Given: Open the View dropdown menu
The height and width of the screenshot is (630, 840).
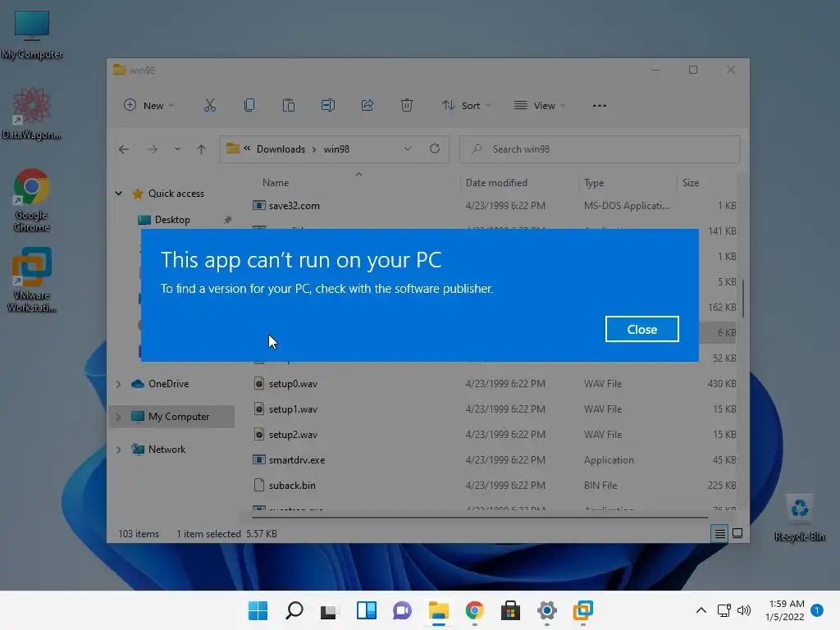Looking at the screenshot, I should (x=539, y=105).
